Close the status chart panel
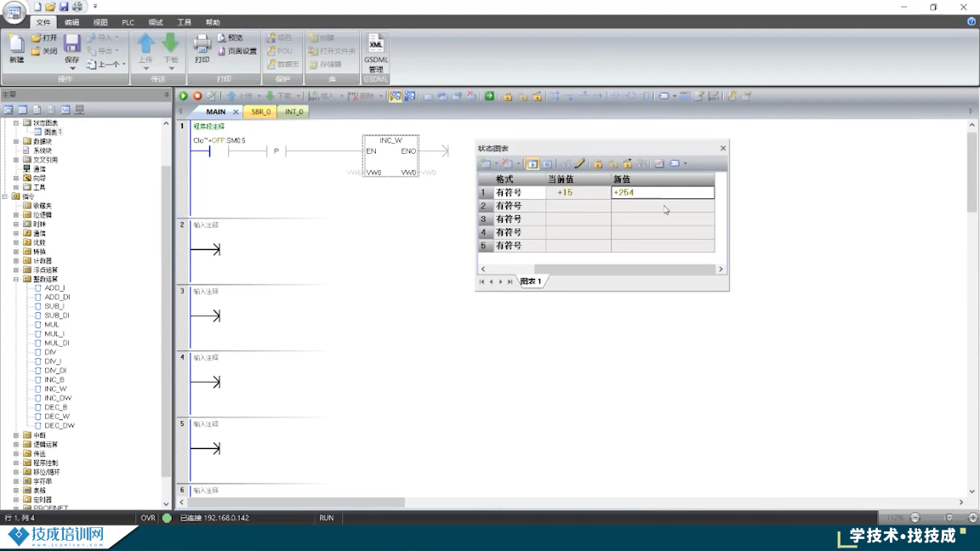980x551 pixels. [723, 148]
